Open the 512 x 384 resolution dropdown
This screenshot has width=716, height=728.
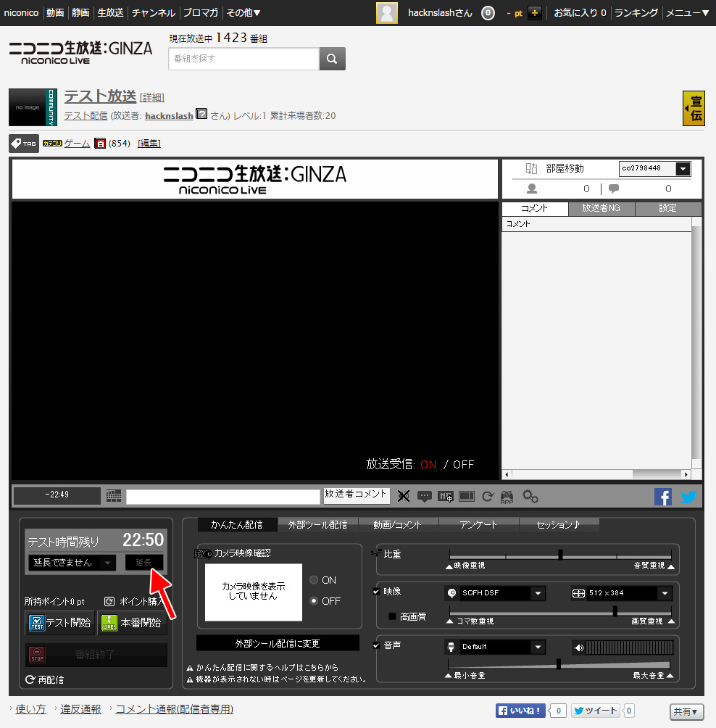[621, 593]
